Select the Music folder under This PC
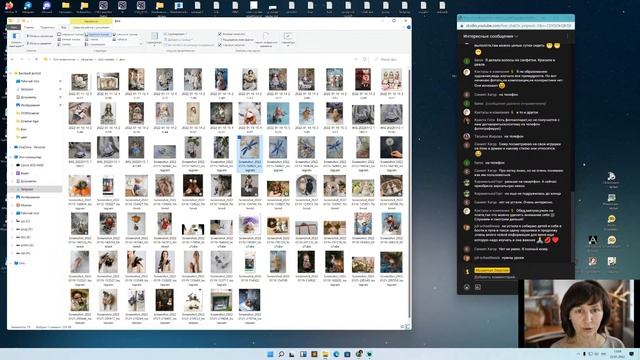640x360 pixels. click(x=25, y=205)
